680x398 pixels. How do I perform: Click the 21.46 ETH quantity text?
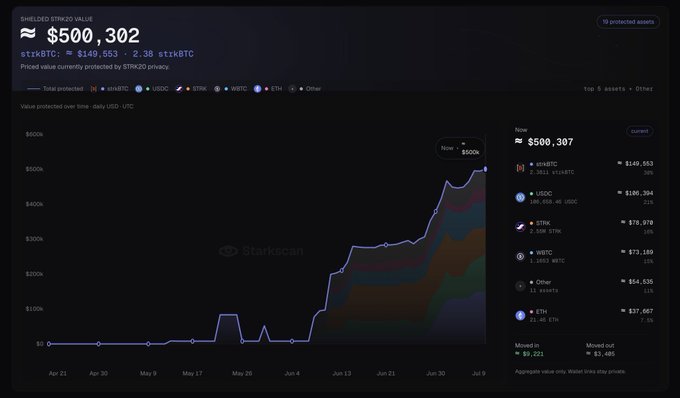(544, 320)
